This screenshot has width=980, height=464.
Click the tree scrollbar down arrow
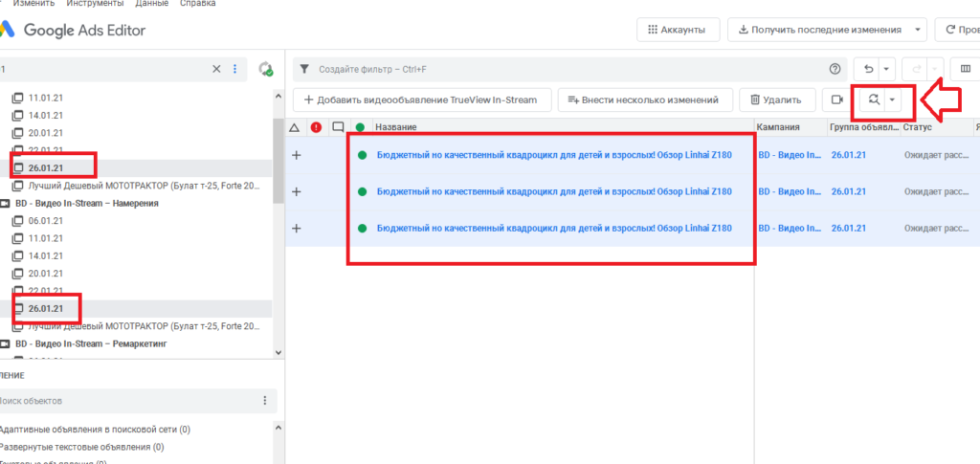(x=278, y=353)
